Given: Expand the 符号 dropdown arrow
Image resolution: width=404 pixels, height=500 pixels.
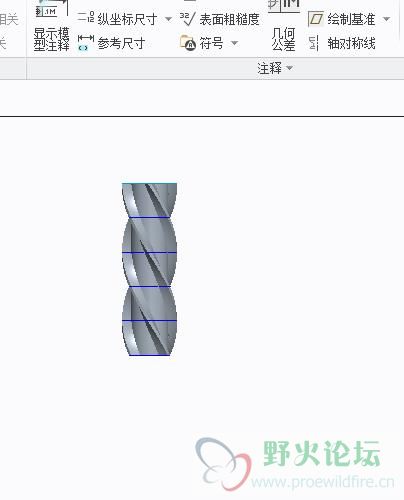Looking at the screenshot, I should tap(234, 43).
